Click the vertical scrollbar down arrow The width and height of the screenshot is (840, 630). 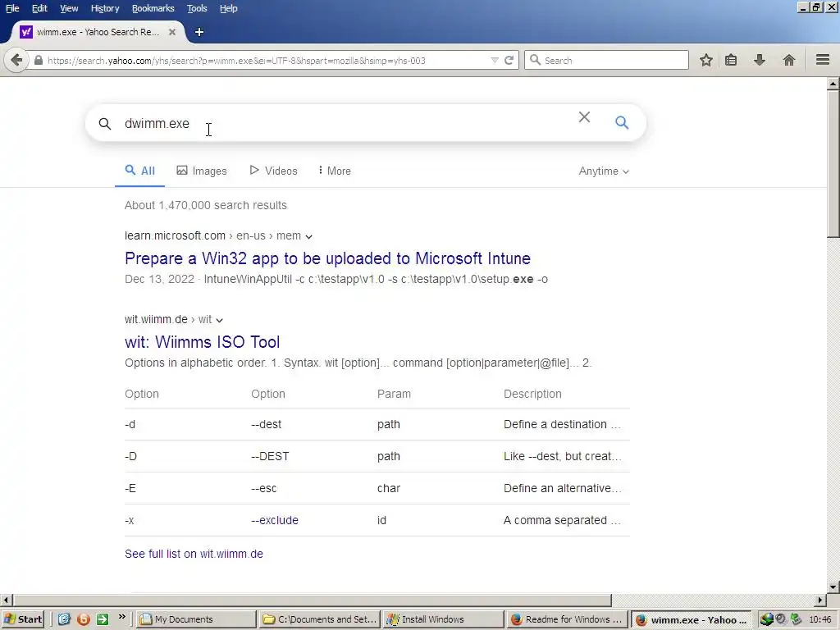coord(833,587)
